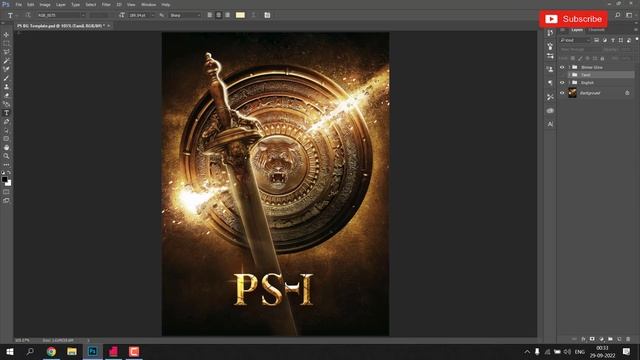This screenshot has height=360, width=640.
Task: Filter layers for type layers
Action: 613,40
